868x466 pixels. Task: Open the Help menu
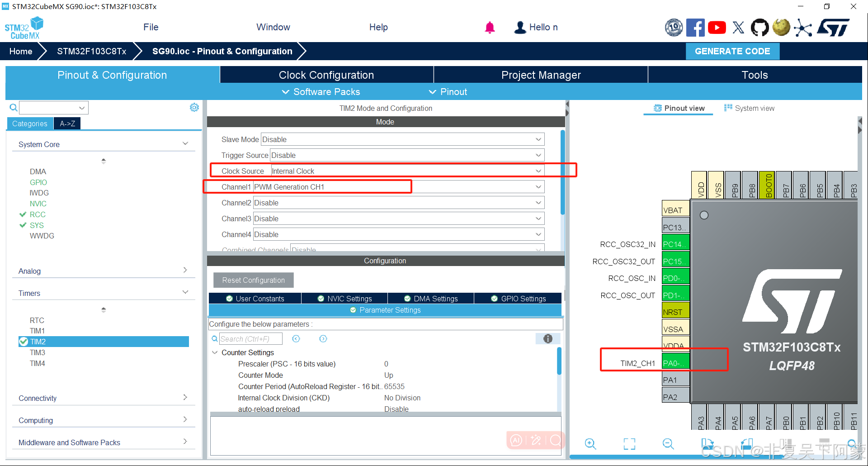click(378, 27)
